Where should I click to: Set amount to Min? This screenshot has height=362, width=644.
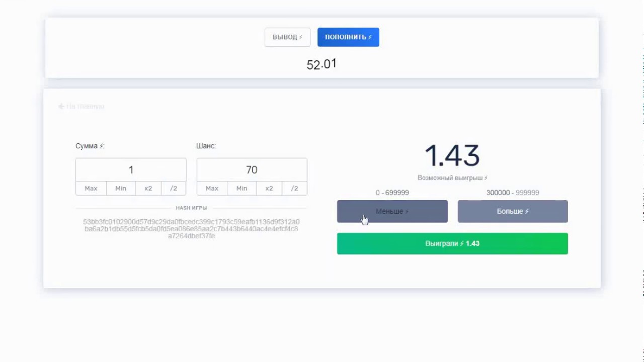(x=121, y=188)
